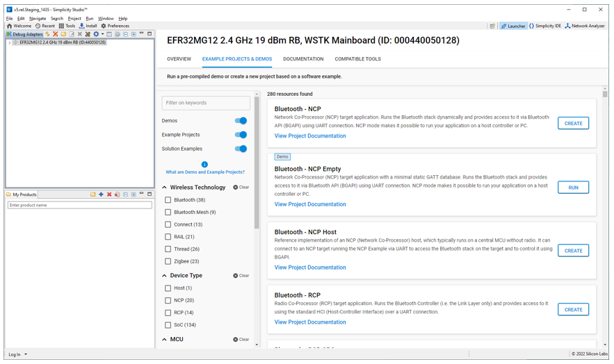Create the Bluetooth - NCP project
This screenshot has height=364, width=614.
click(573, 123)
